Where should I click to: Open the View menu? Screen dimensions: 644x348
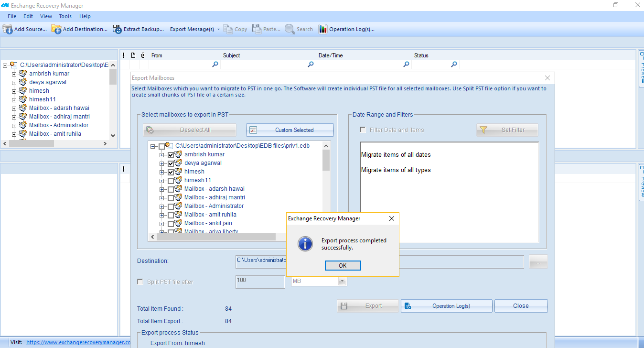[x=46, y=16]
